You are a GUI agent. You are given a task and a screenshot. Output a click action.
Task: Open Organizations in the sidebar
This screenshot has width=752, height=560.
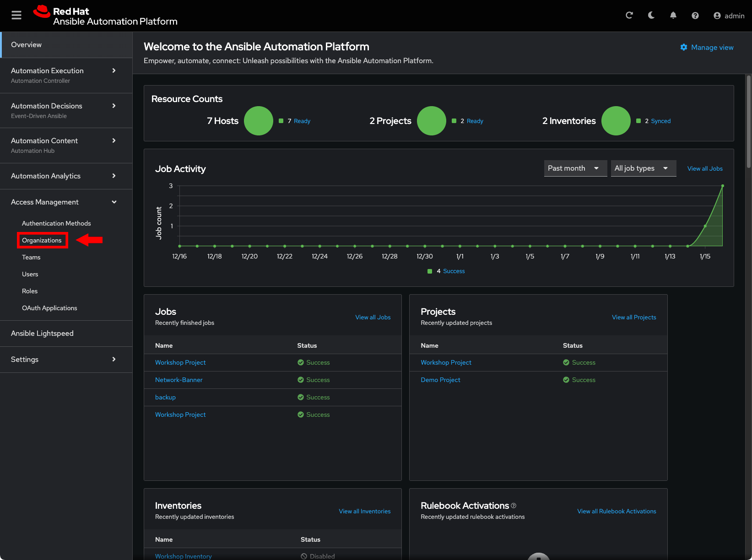[x=42, y=240]
